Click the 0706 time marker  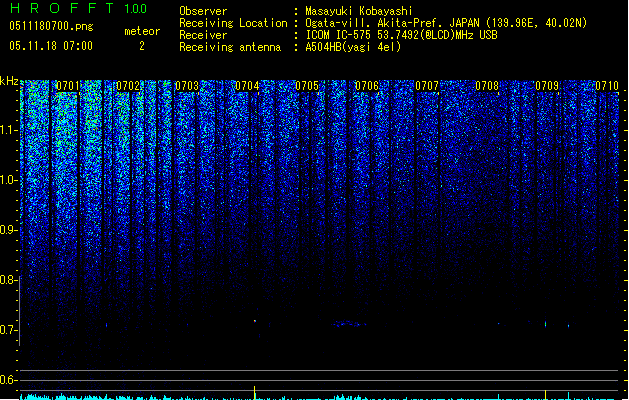(367, 86)
